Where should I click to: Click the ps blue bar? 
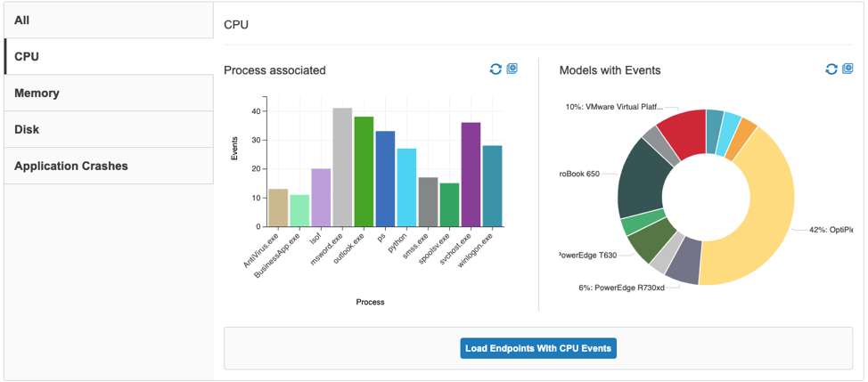[385, 179]
